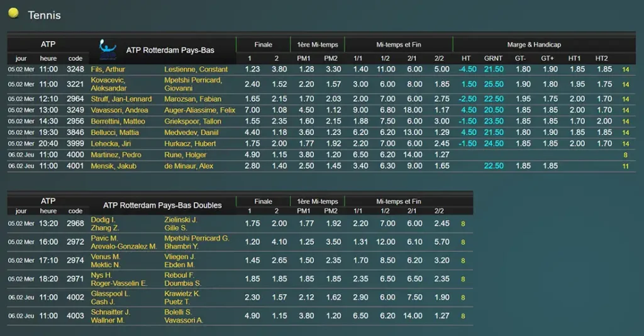The height and width of the screenshot is (336, 644).
Task: Click the 25.50 GRNT total in the Kovacevic row
Action: click(x=494, y=84)
